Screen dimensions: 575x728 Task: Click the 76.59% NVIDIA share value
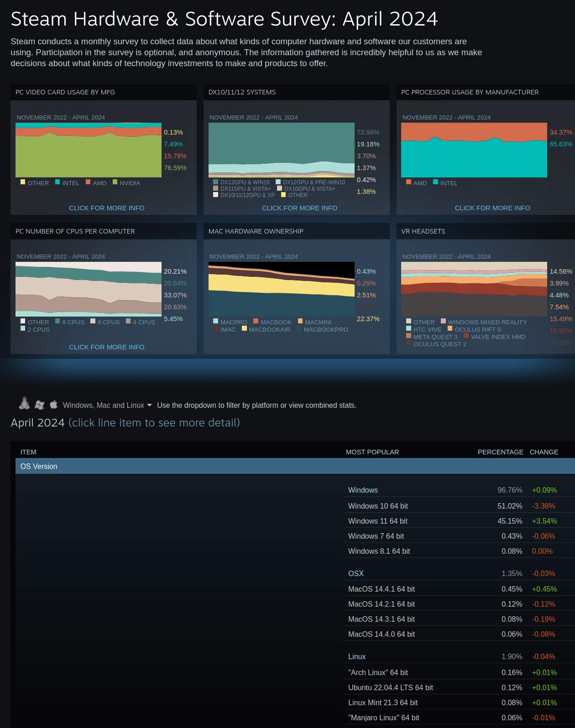(175, 168)
